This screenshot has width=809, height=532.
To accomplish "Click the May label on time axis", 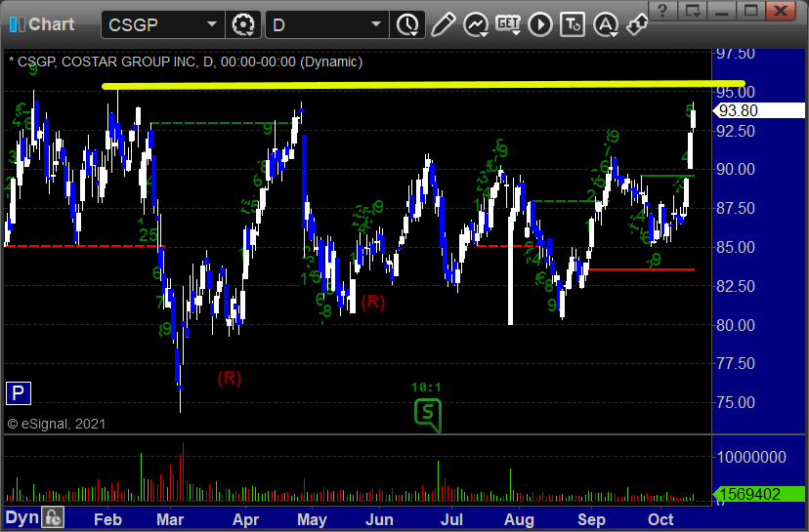I will click(312, 519).
